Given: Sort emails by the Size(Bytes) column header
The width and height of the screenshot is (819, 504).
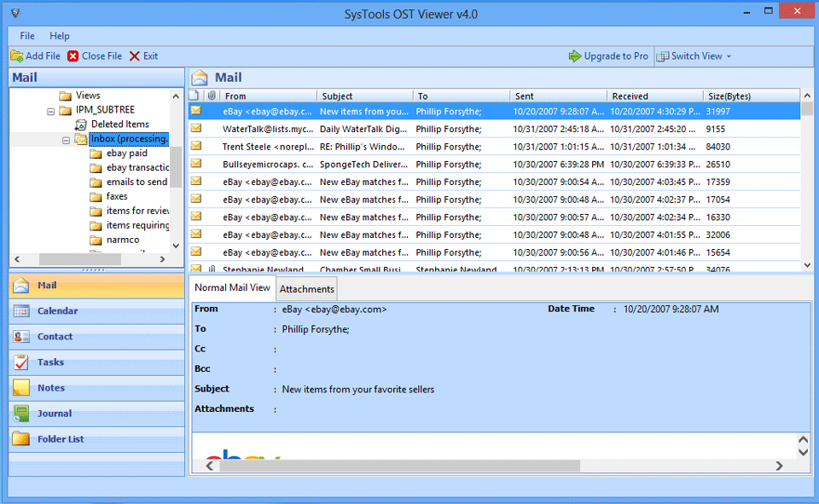Looking at the screenshot, I should pos(752,96).
